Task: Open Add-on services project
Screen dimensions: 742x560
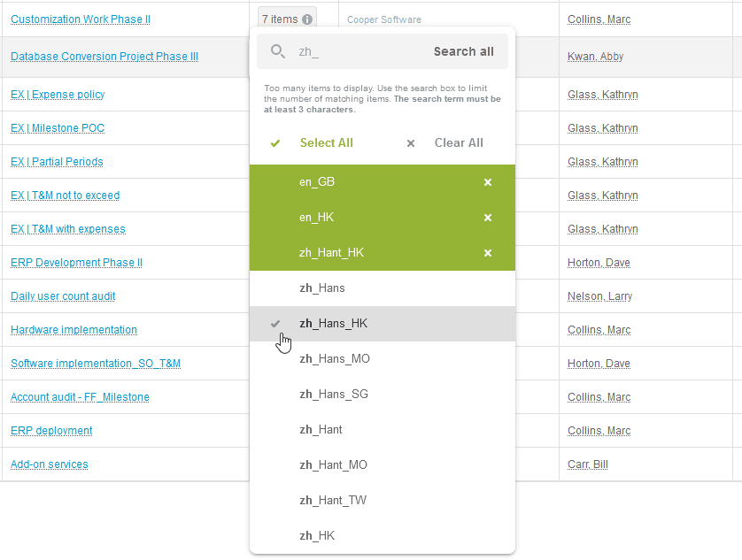Action: pos(50,464)
